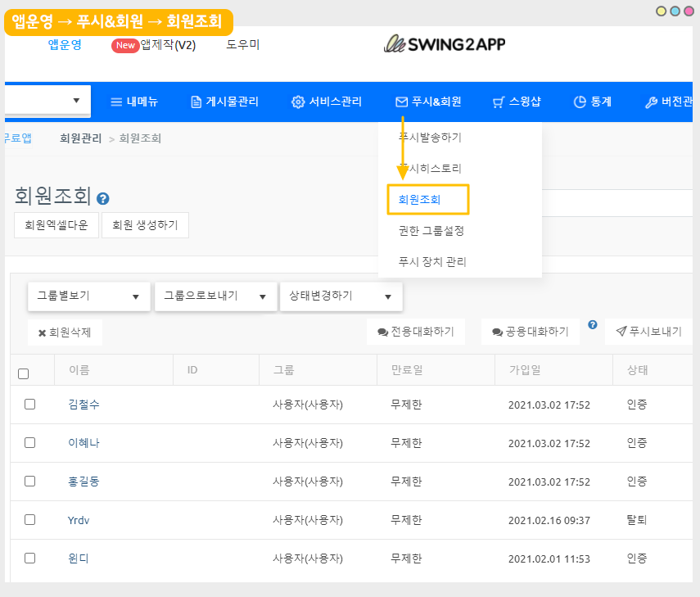Toggle the select-all checkbox in table header
The height and width of the screenshot is (597, 700).
[24, 373]
